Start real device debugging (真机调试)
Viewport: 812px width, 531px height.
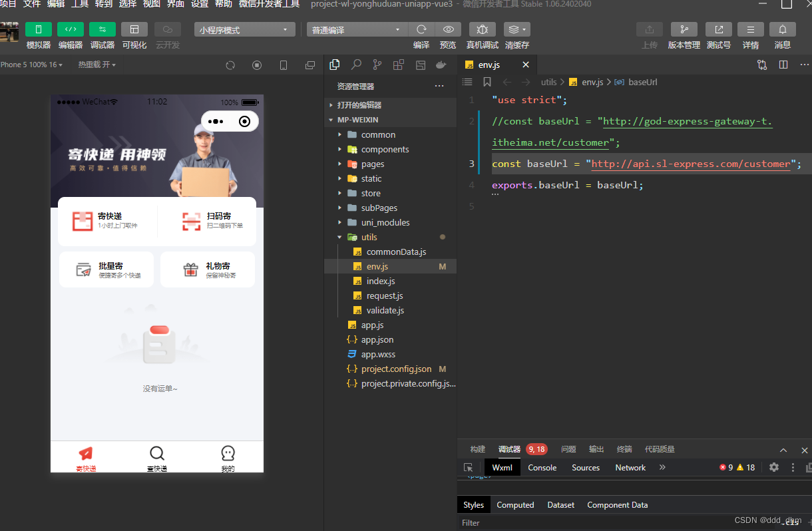(x=483, y=29)
